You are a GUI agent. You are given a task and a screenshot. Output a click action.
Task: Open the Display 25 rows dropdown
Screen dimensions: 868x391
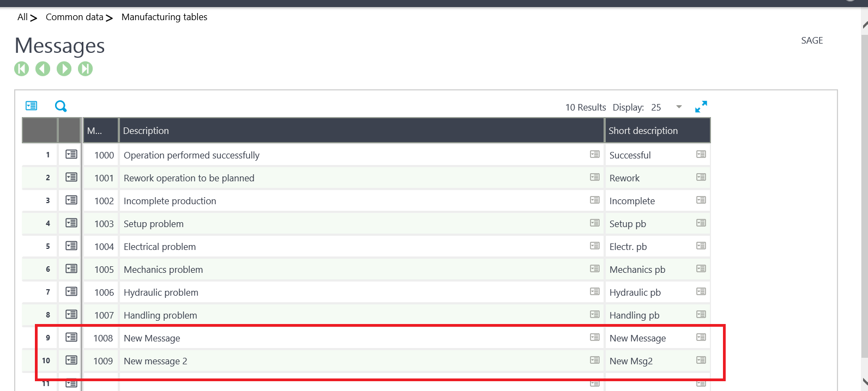click(679, 107)
